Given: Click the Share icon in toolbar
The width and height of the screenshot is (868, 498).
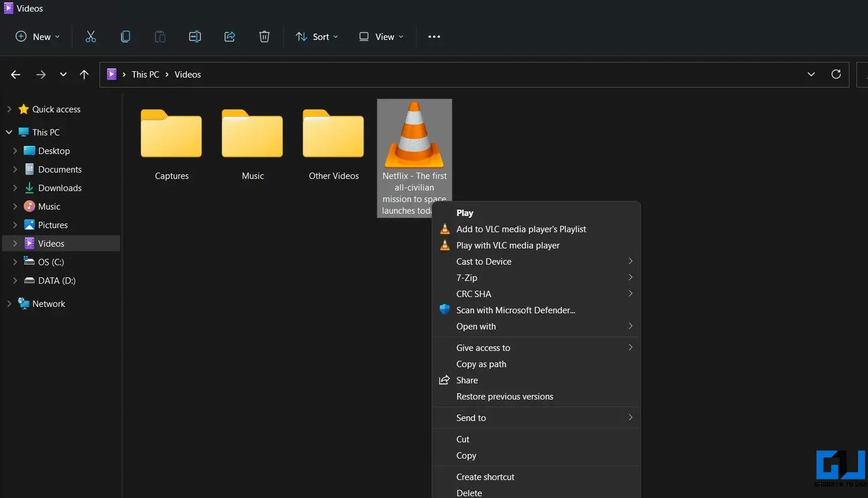Looking at the screenshot, I should click(230, 36).
